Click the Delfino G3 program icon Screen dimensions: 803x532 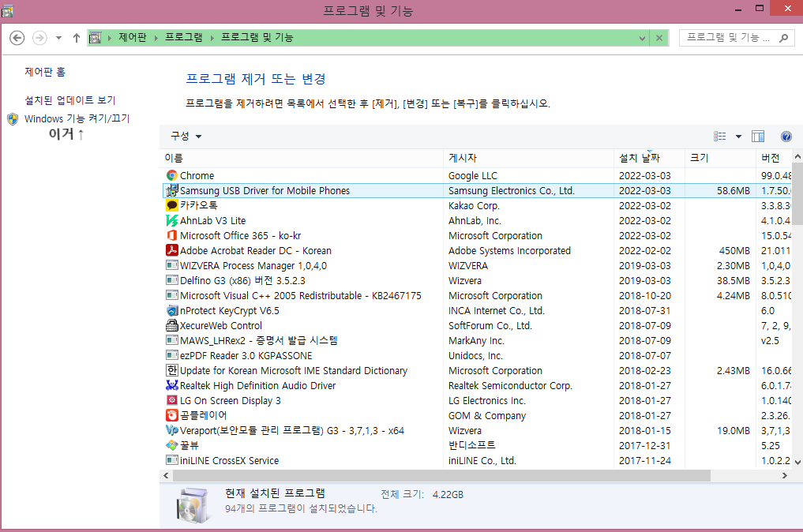point(172,280)
